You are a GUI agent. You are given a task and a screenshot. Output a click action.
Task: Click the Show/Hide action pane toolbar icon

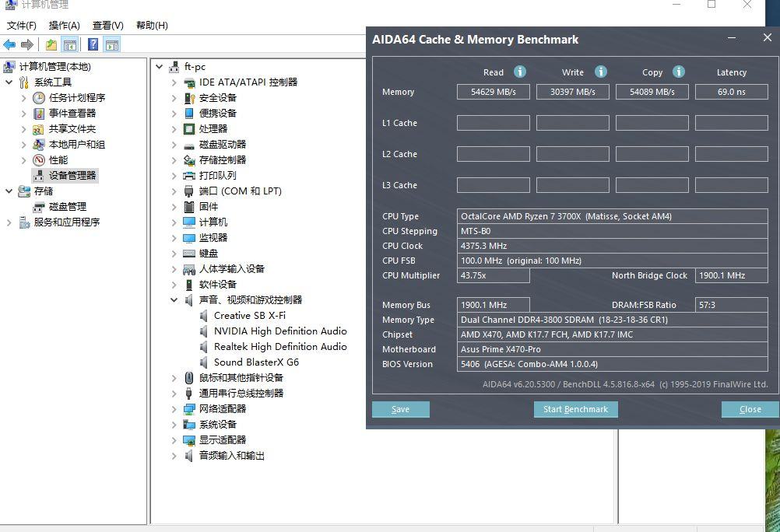tap(112, 45)
